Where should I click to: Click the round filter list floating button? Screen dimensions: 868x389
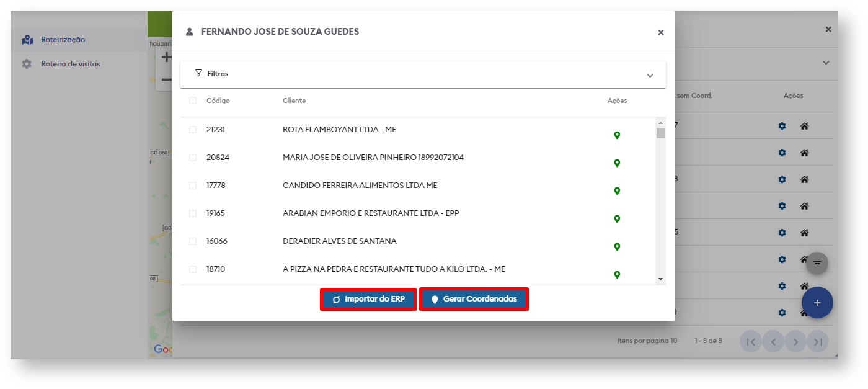(x=817, y=263)
